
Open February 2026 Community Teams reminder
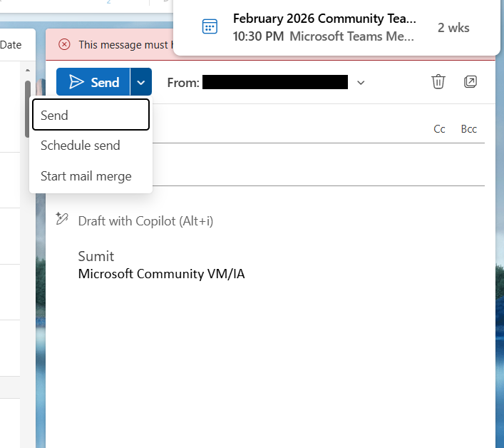[336, 27]
